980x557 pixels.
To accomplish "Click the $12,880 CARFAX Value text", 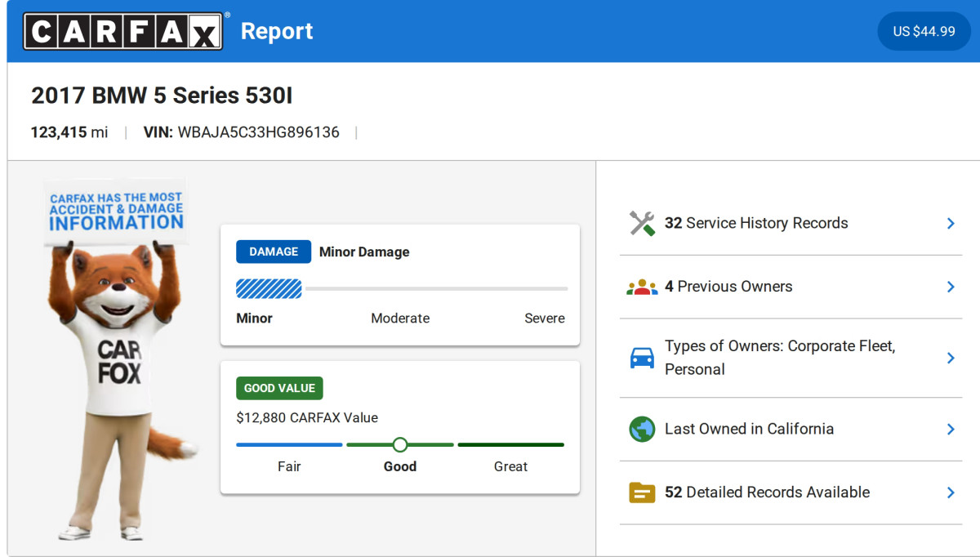I will 307,417.
